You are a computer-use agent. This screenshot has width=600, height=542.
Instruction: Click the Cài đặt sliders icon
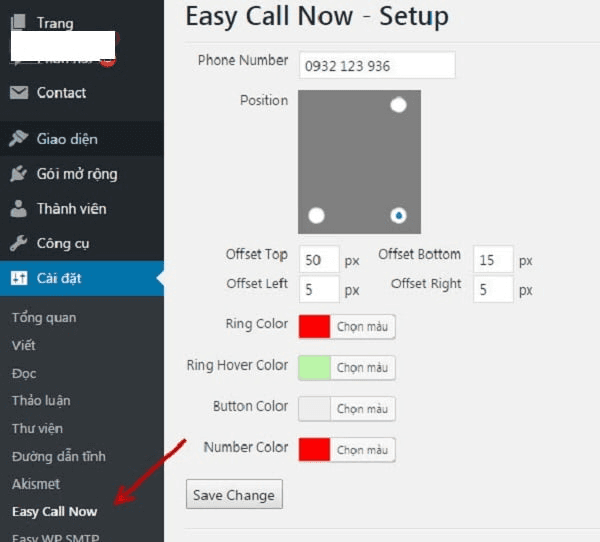coord(19,278)
